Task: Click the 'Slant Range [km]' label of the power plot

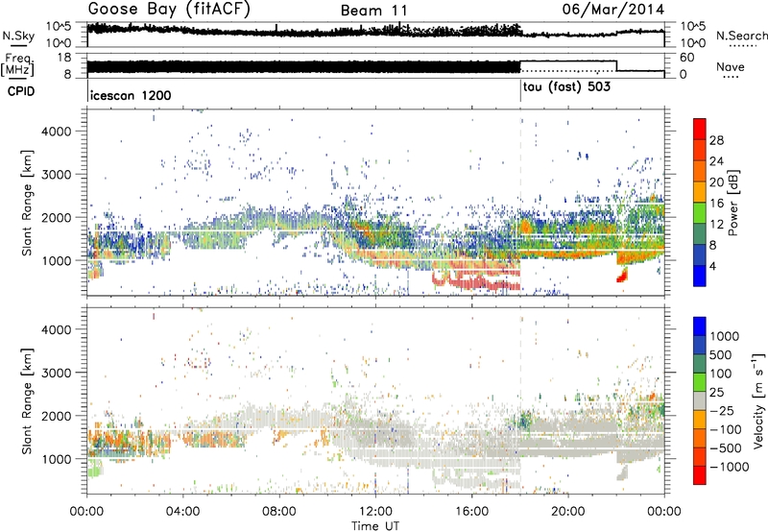Action: 27,203
